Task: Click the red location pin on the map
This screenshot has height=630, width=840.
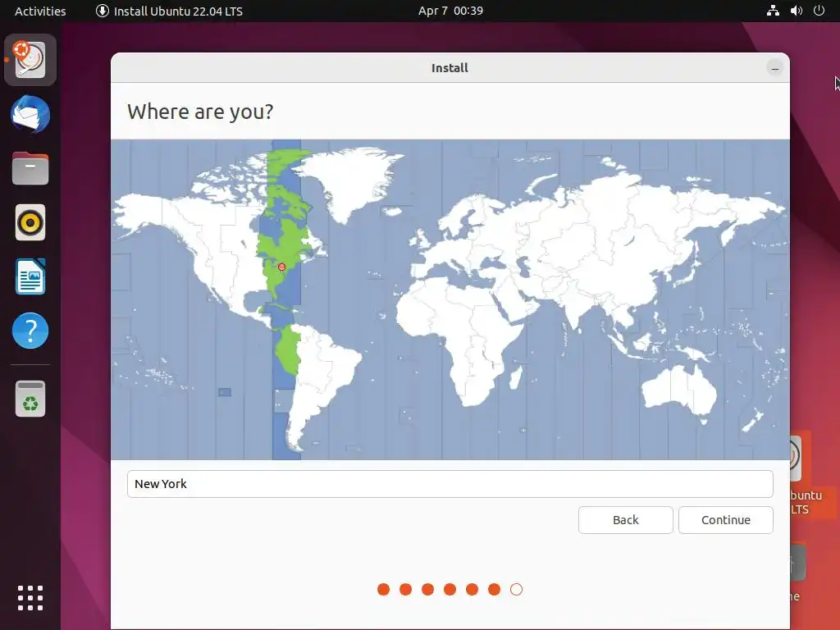Action: point(282,267)
